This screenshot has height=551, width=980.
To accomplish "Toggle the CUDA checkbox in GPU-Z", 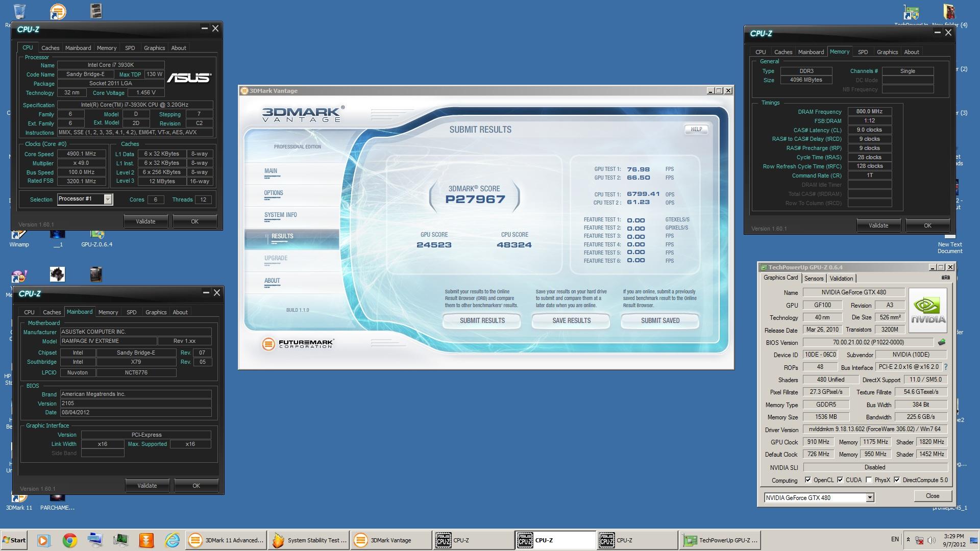I will [x=840, y=480].
